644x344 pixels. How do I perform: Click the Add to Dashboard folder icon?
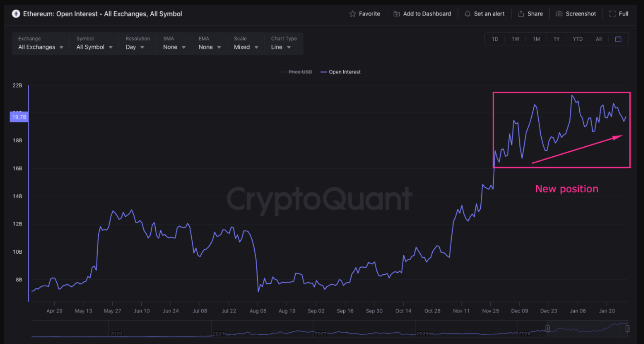(x=397, y=14)
